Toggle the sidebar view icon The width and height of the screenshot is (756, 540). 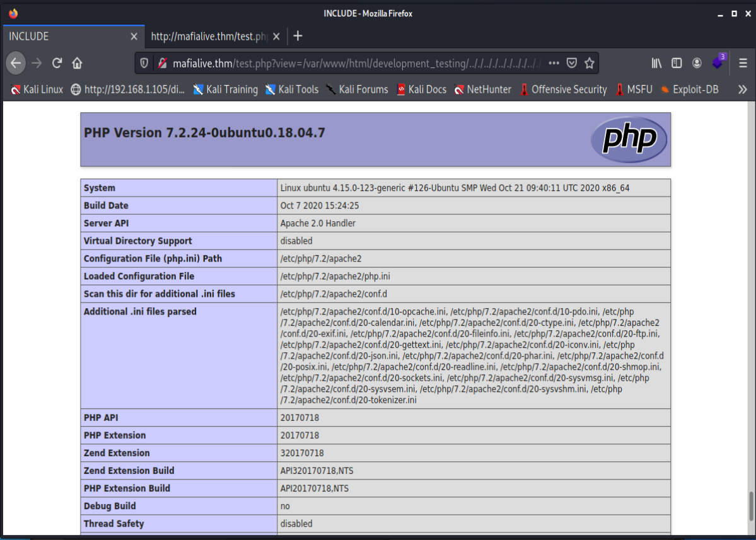pyautogui.click(x=677, y=63)
